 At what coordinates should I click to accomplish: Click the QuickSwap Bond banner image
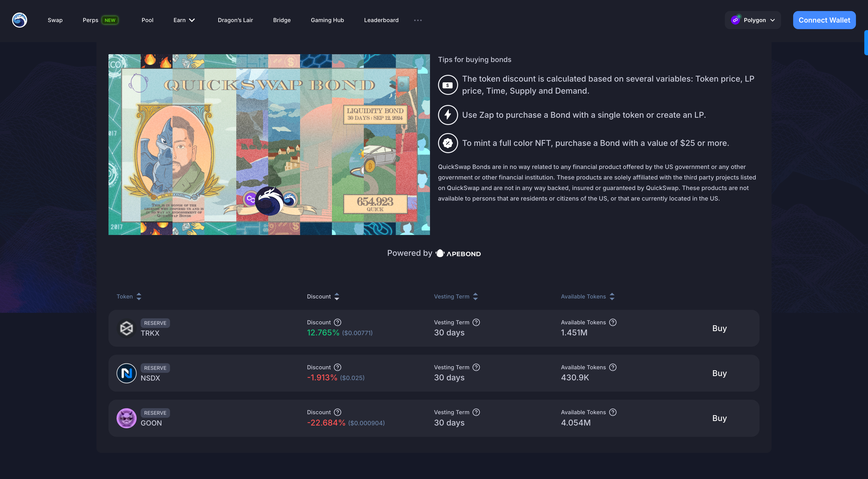(269, 145)
